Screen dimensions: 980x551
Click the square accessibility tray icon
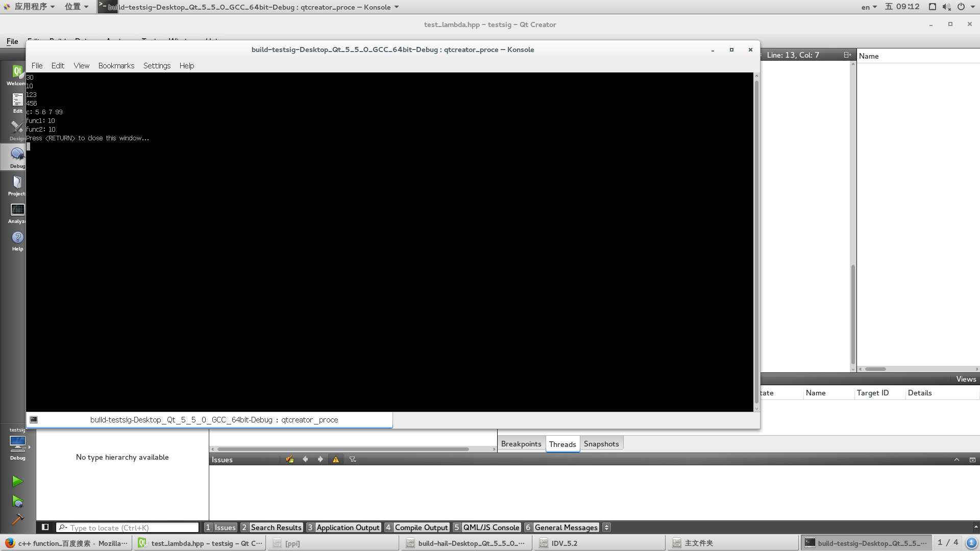[932, 7]
